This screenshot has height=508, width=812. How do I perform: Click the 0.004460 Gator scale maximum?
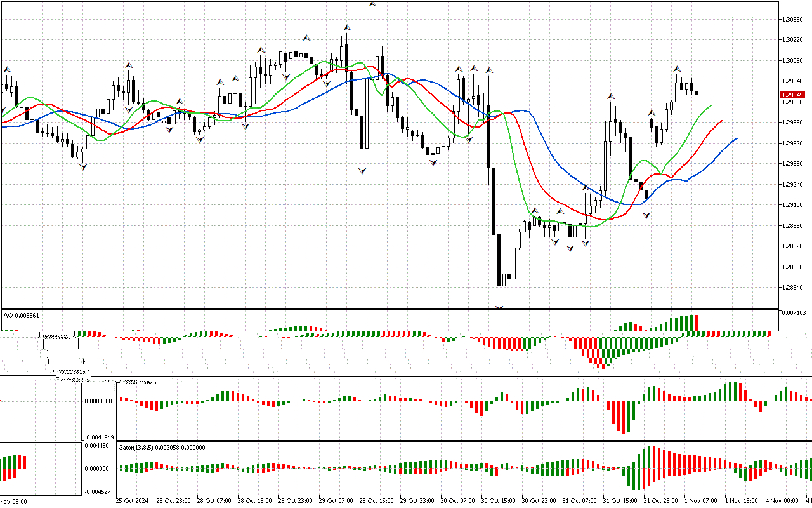[x=96, y=446]
